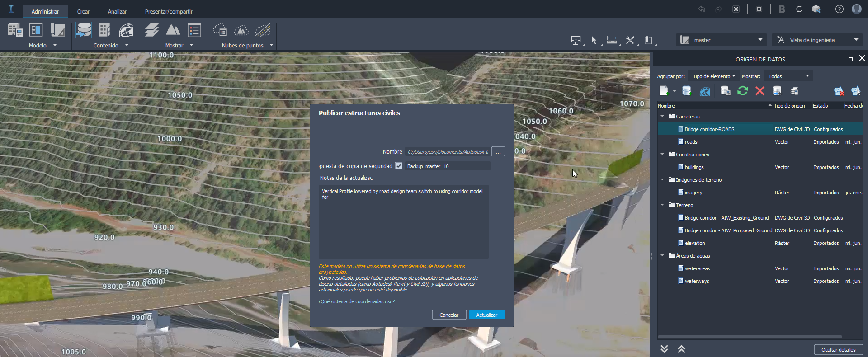This screenshot has width=868, height=357.
Task: Delete the data source with red X
Action: pos(760,91)
